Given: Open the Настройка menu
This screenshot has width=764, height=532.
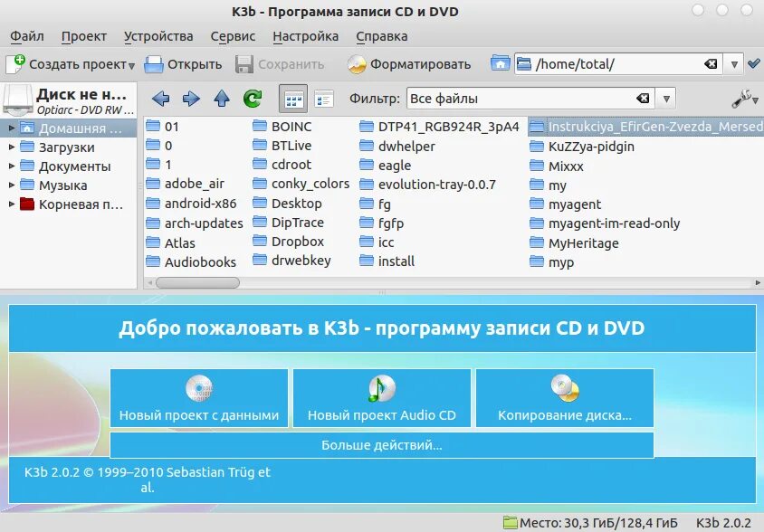Looking at the screenshot, I should (x=305, y=36).
